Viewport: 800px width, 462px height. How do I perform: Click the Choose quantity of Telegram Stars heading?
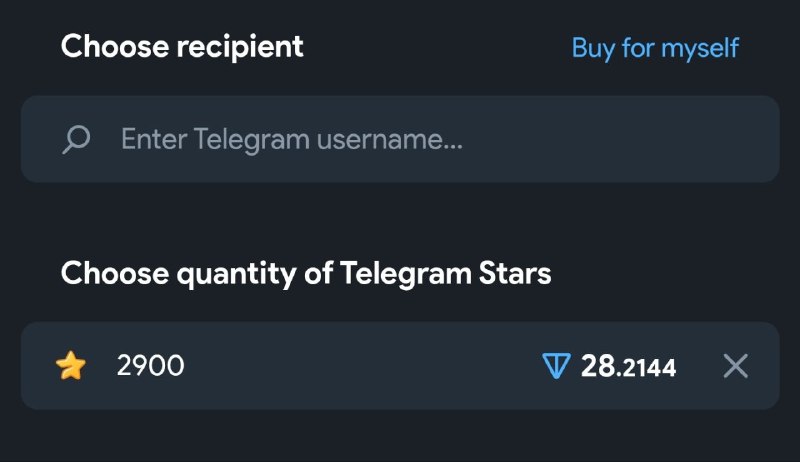tap(306, 273)
